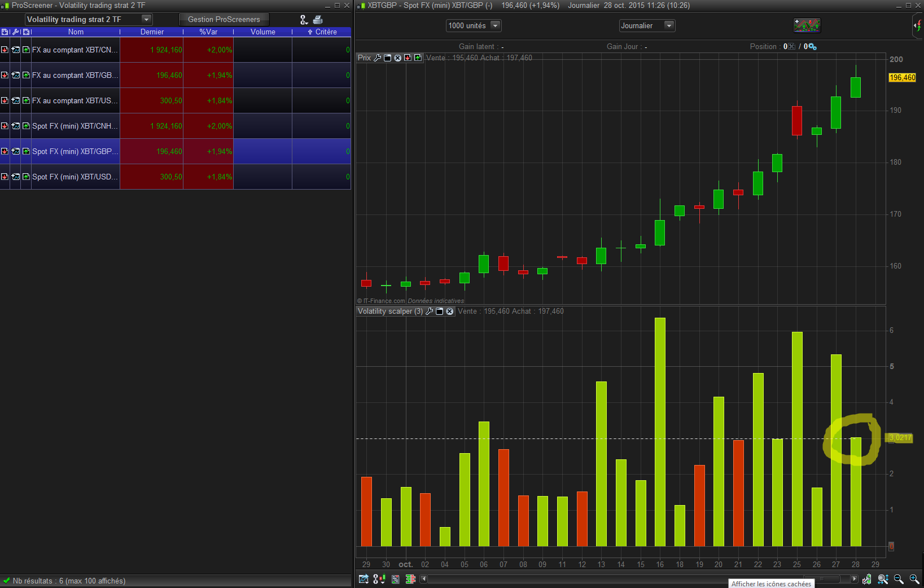Click the +1,84% value in Spot FX (mini) XBT/USD row
Viewport: 924px width, 588px height.
[220, 177]
